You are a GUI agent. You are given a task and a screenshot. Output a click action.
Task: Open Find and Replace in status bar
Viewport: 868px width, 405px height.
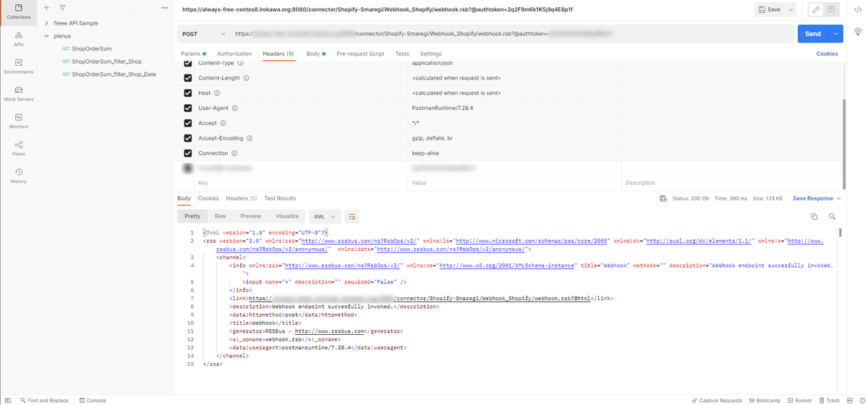point(44,400)
